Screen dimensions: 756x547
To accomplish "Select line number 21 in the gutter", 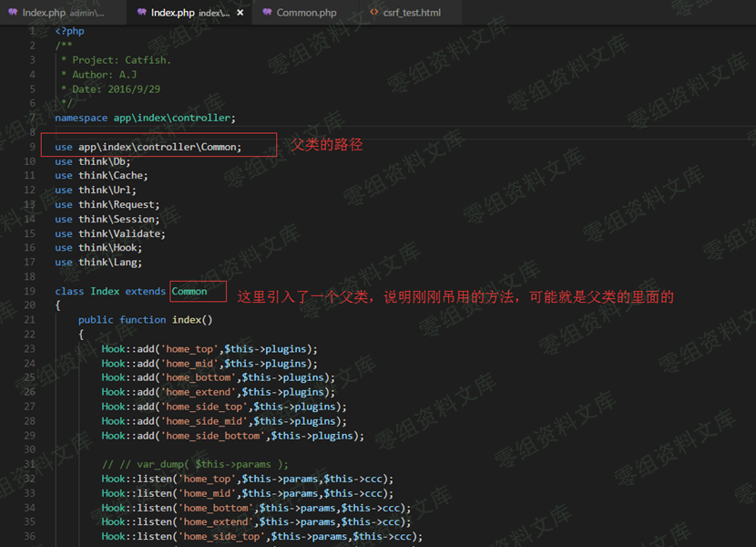I will click(x=30, y=320).
